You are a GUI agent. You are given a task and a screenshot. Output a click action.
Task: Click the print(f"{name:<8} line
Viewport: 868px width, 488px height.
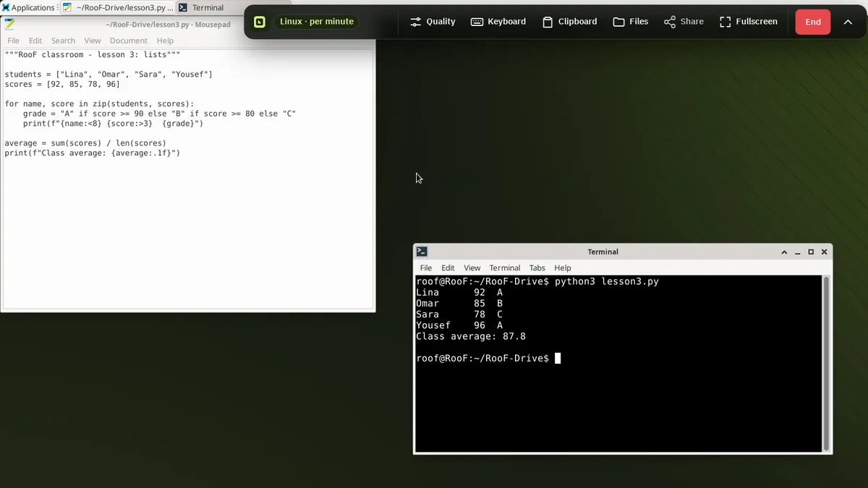click(113, 124)
